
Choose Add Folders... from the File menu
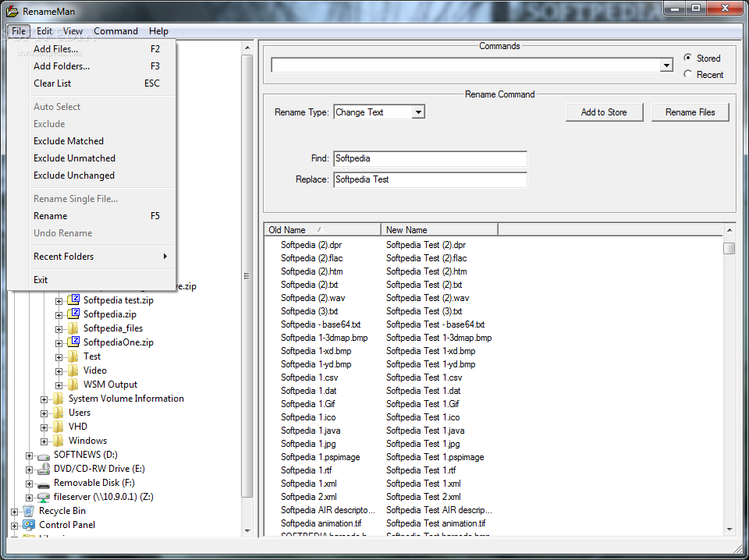(x=91, y=66)
